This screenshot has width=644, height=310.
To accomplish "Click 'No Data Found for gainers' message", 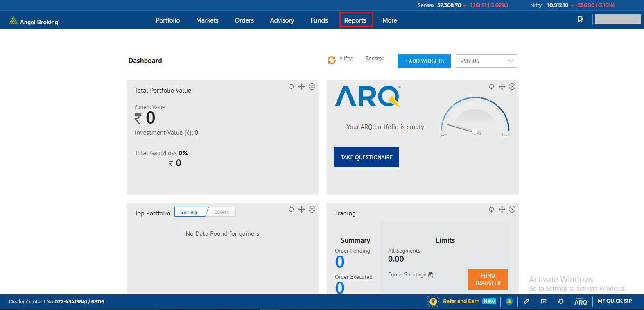I will point(222,234).
